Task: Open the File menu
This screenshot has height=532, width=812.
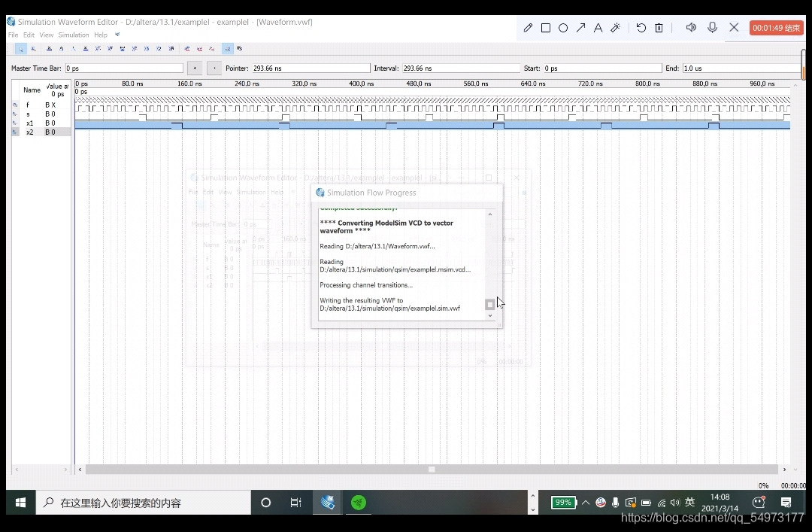Action: coord(13,35)
